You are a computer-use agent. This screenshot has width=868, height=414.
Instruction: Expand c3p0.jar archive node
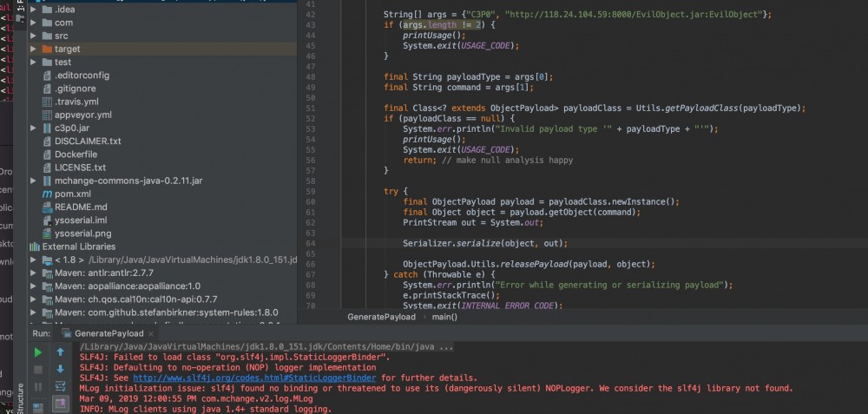click(33, 128)
